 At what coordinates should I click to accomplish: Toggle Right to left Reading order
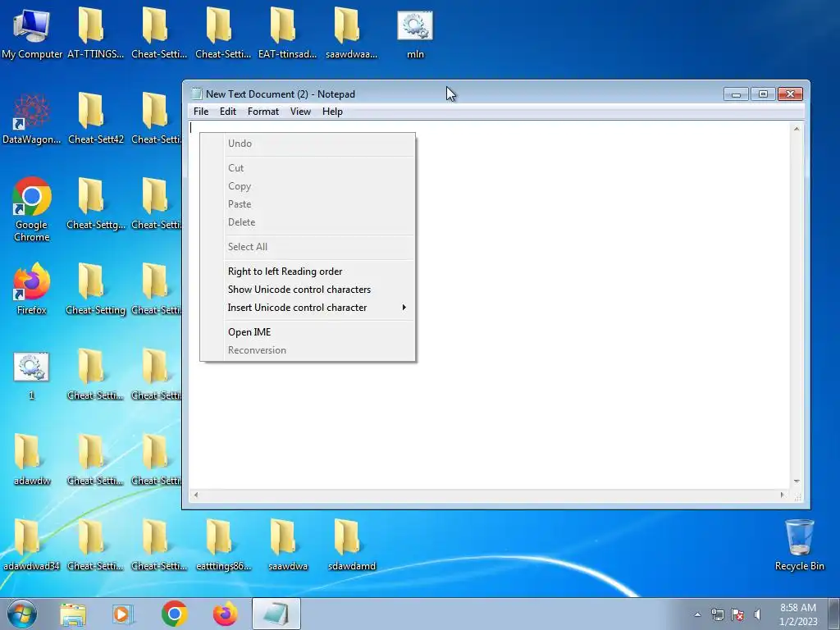[308, 271]
